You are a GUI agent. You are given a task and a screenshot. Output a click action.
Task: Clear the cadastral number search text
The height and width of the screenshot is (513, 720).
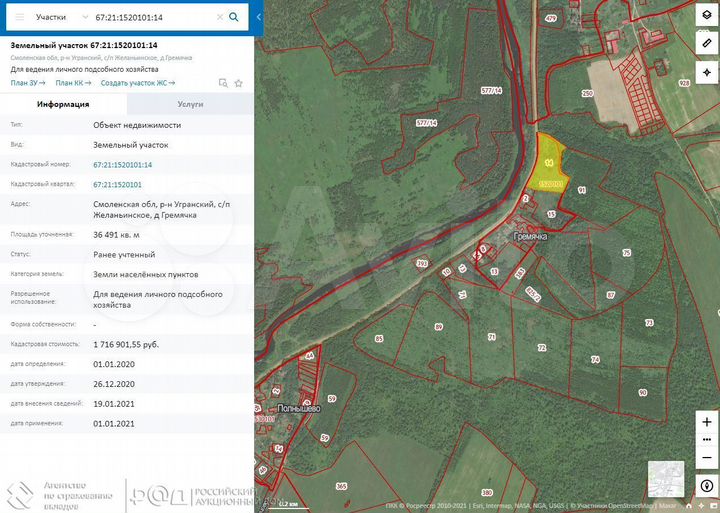pos(220,17)
